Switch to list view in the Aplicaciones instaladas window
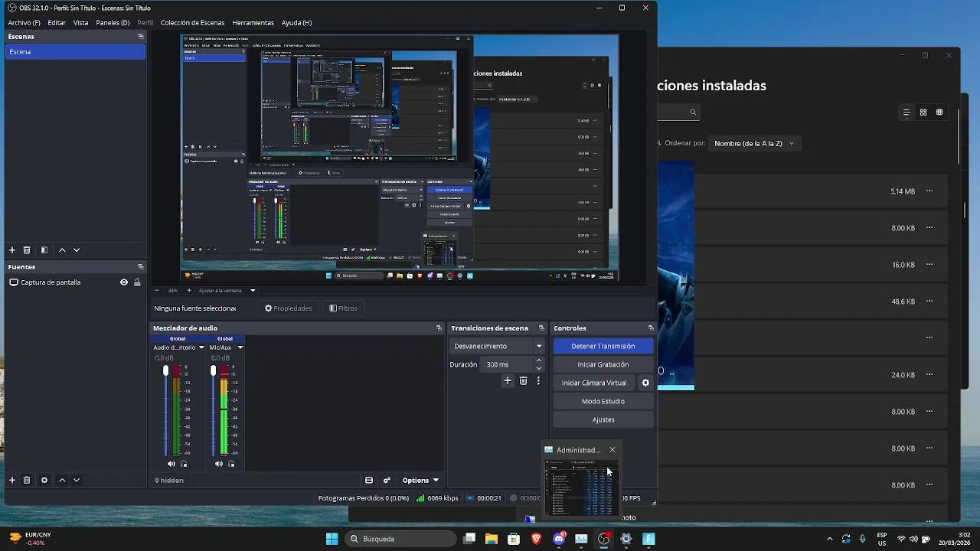The image size is (980, 551). click(x=906, y=112)
